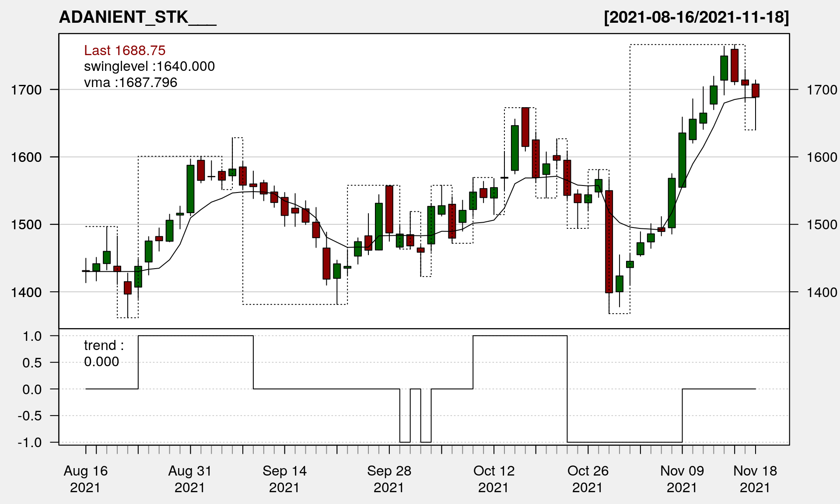Click the 1.0 label on trend axis
Screen dimensions: 840x504
coord(32,336)
